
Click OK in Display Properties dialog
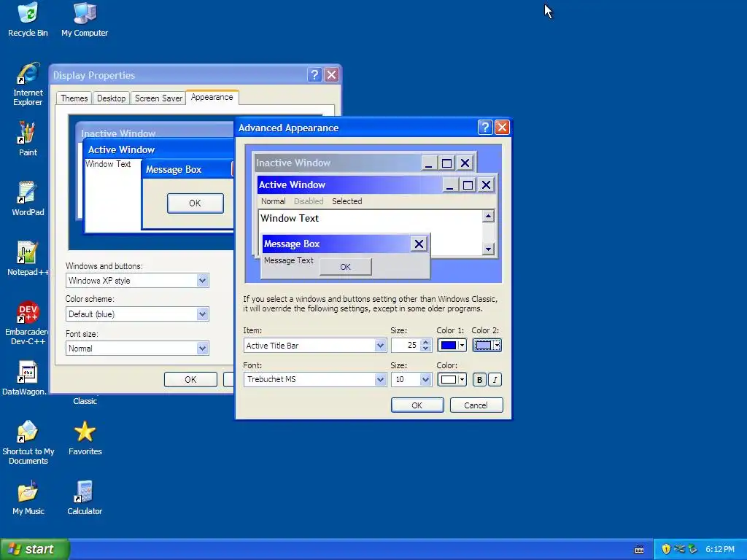(190, 379)
